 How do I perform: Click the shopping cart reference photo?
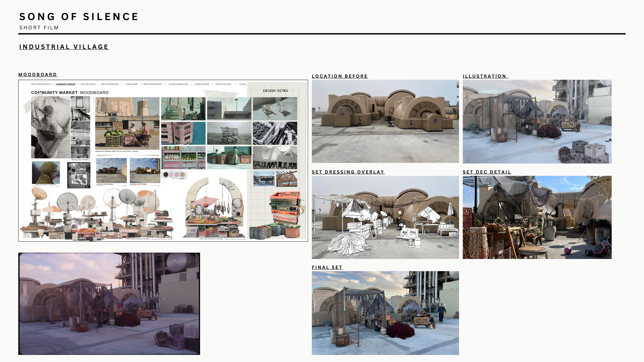tap(229, 133)
